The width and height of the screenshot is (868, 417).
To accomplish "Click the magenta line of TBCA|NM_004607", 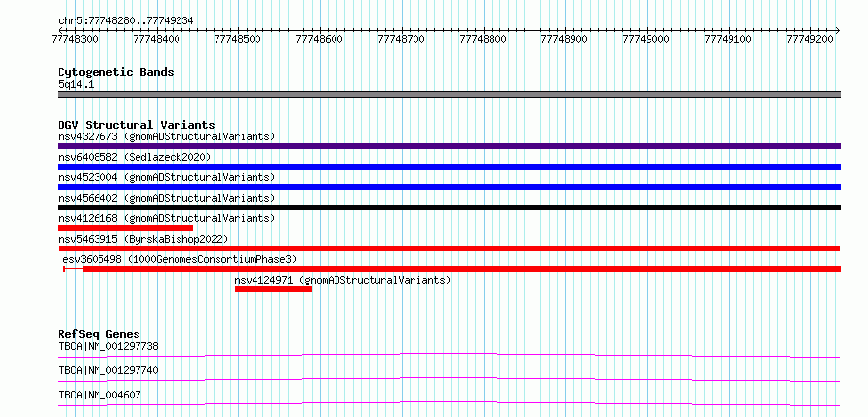I will [449, 403].
